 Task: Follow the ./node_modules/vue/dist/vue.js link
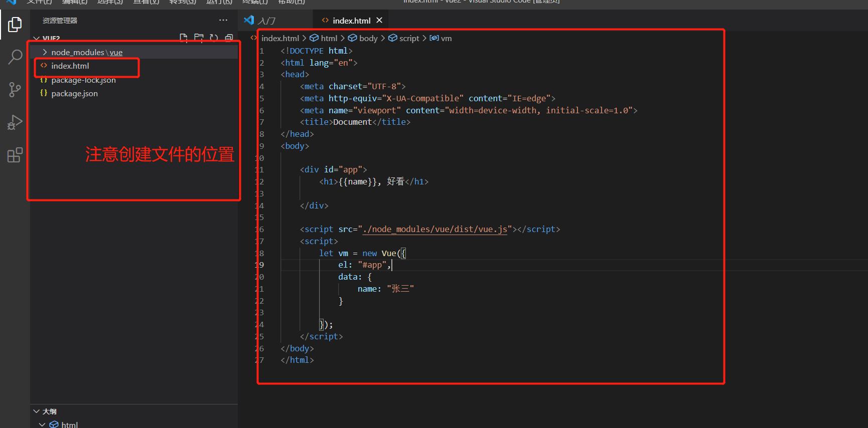click(x=435, y=229)
